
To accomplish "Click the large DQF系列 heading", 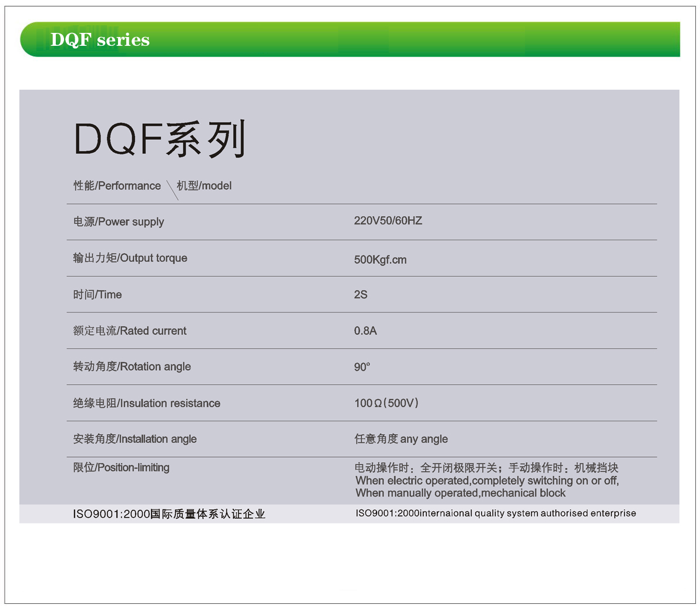I will point(159,140).
